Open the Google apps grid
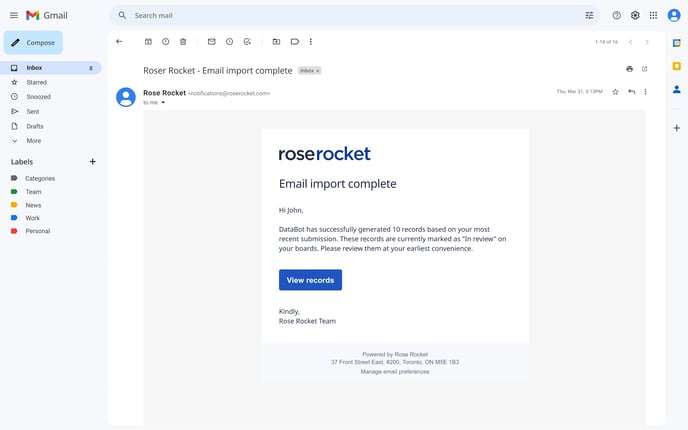Screen dimensions: 688x430 [x=653, y=15]
